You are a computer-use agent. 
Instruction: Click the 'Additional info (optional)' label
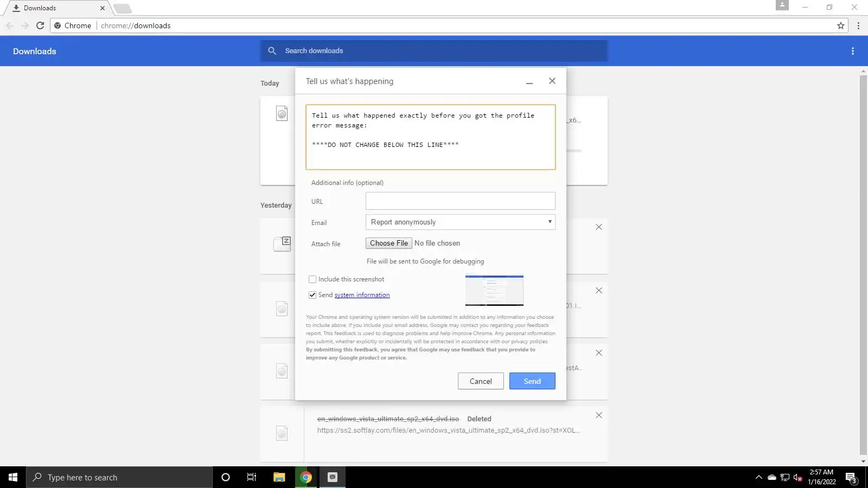point(347,183)
